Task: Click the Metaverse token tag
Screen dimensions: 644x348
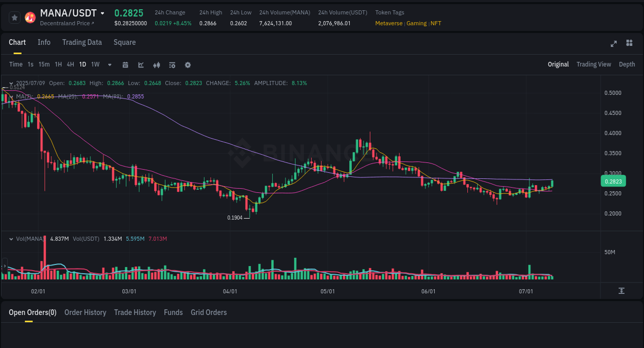Action: point(389,23)
